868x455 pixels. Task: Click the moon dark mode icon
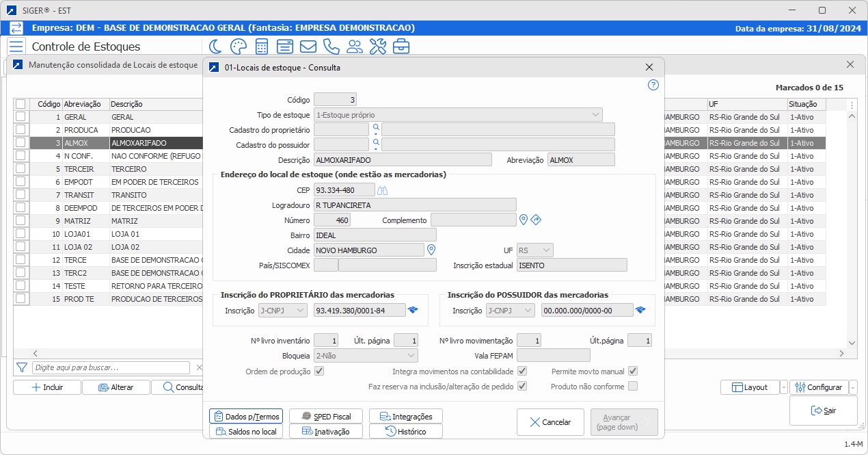tap(215, 47)
